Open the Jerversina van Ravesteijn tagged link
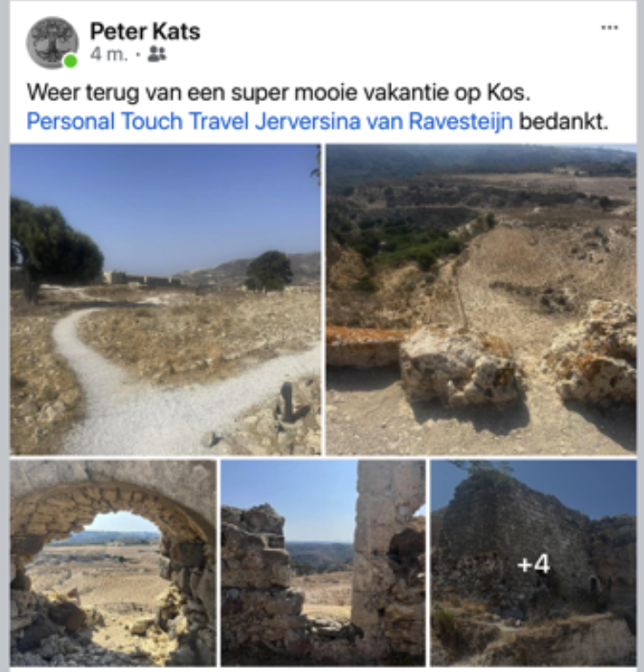644x672 pixels. [x=384, y=121]
